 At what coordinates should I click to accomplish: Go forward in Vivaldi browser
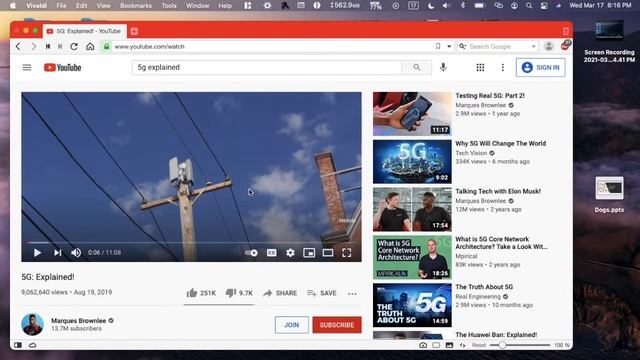coord(33,47)
